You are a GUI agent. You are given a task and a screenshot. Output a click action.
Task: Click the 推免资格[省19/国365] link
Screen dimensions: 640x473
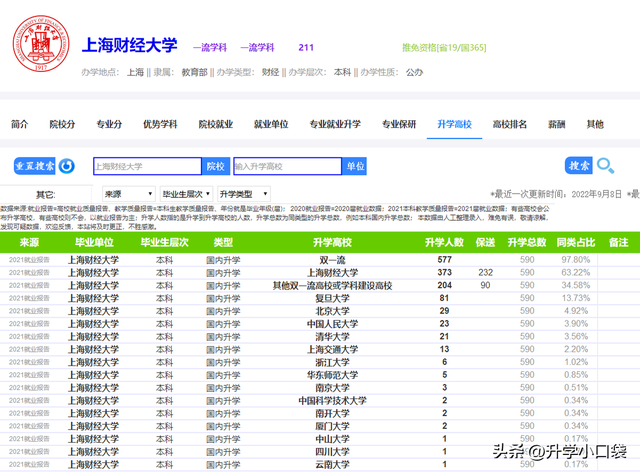point(444,48)
